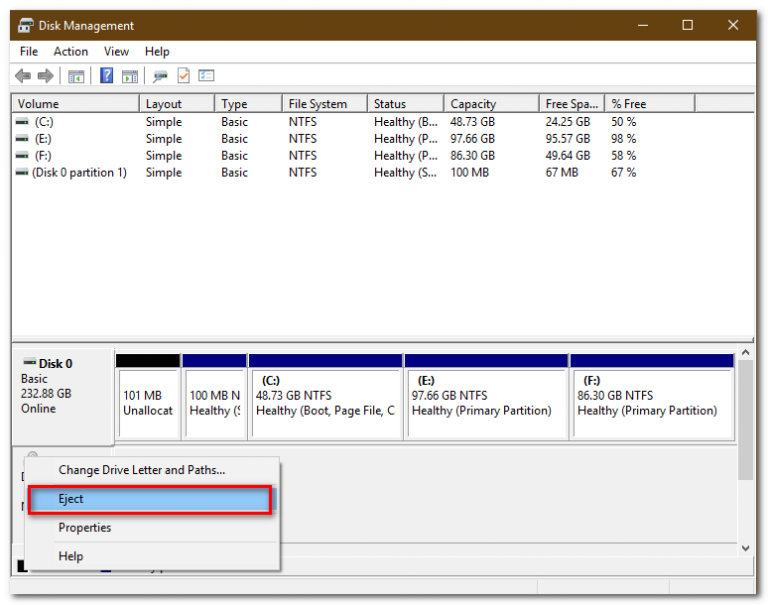This screenshot has height=605, width=768.
Task: Click the drive icon beside (E:) volume
Action: pyautogui.click(x=22, y=139)
